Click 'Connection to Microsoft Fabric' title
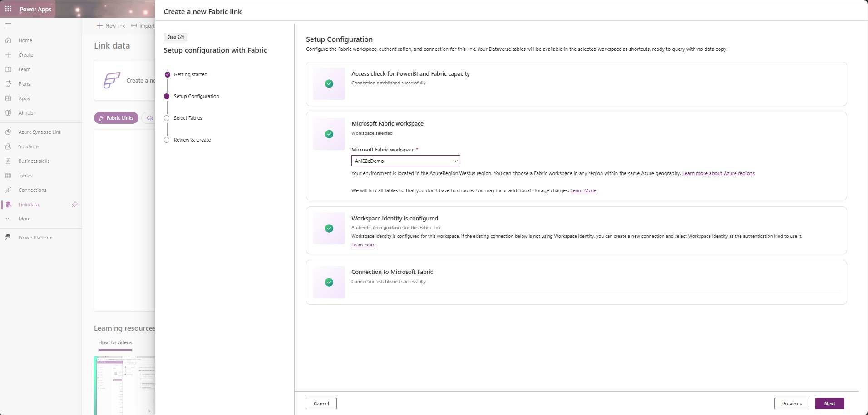Screen dimensions: 868x415 coord(392,272)
